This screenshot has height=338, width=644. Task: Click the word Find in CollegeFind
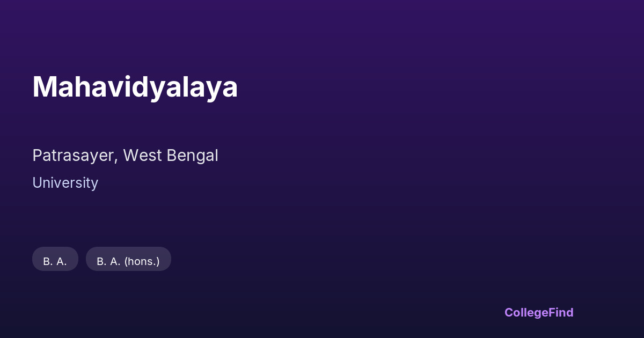560,312
